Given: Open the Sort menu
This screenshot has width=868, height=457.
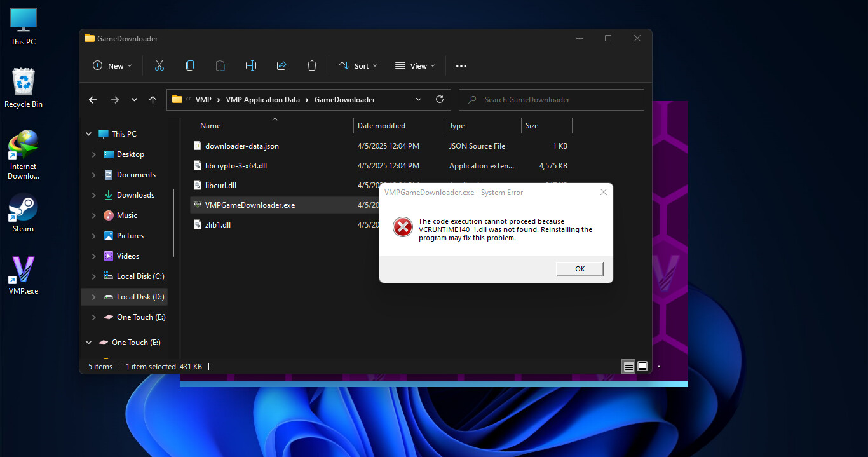Looking at the screenshot, I should point(358,65).
